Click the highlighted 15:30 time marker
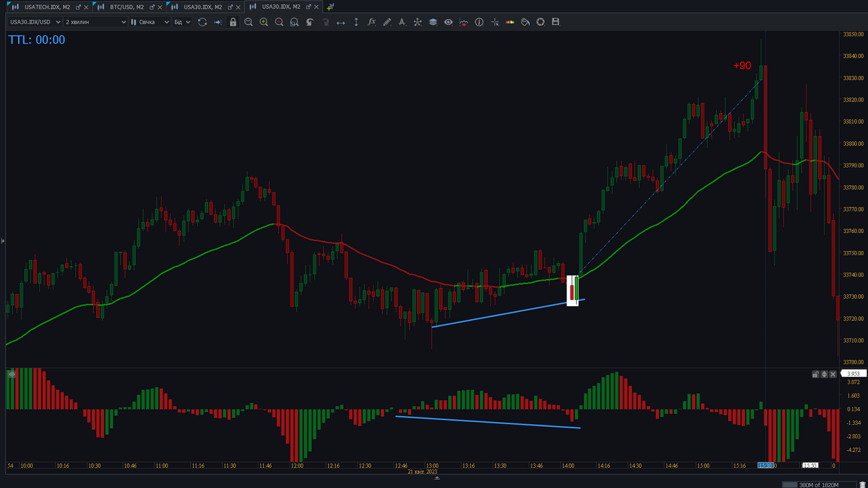This screenshot has width=868, height=488. (766, 466)
